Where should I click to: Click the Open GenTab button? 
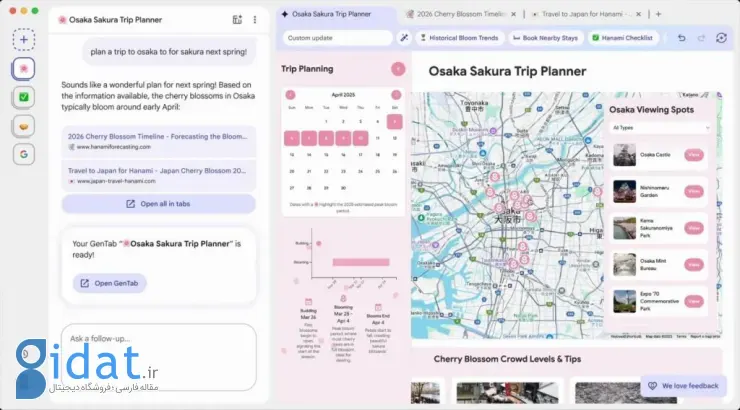(x=110, y=283)
